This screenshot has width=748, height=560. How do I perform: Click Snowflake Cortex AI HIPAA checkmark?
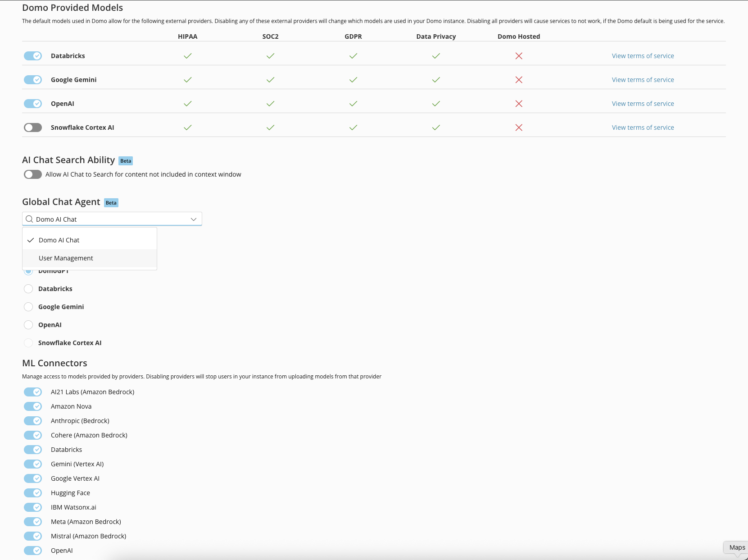click(188, 127)
